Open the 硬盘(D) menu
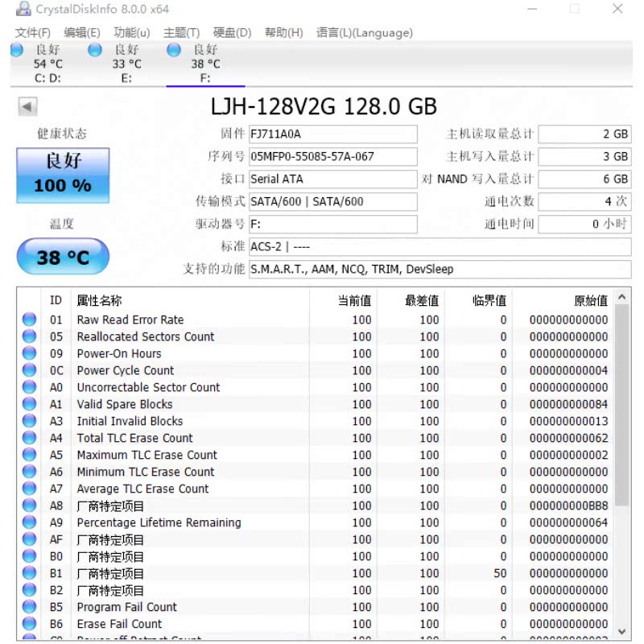The image size is (644, 644). coord(232,32)
